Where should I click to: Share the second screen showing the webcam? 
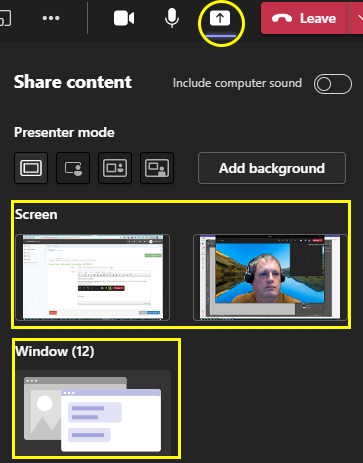(x=270, y=277)
